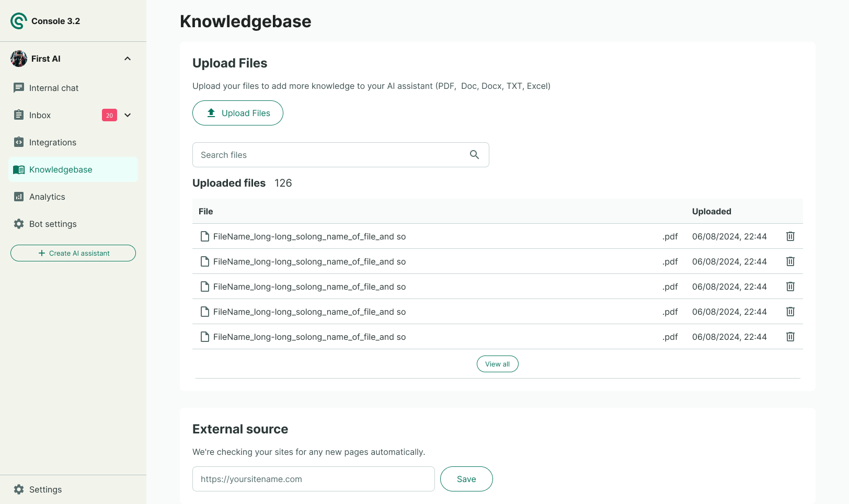849x504 pixels.
Task: Open Settings at the sidebar bottom
Action: [45, 489]
